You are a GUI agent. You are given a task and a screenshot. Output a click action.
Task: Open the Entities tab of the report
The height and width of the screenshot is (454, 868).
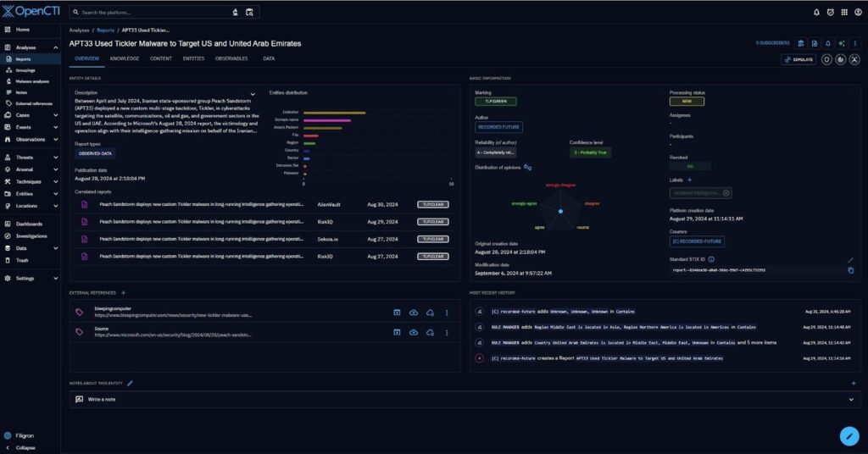click(x=194, y=58)
